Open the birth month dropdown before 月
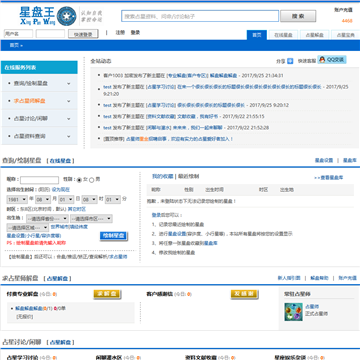The image size is (360, 360). point(43,199)
